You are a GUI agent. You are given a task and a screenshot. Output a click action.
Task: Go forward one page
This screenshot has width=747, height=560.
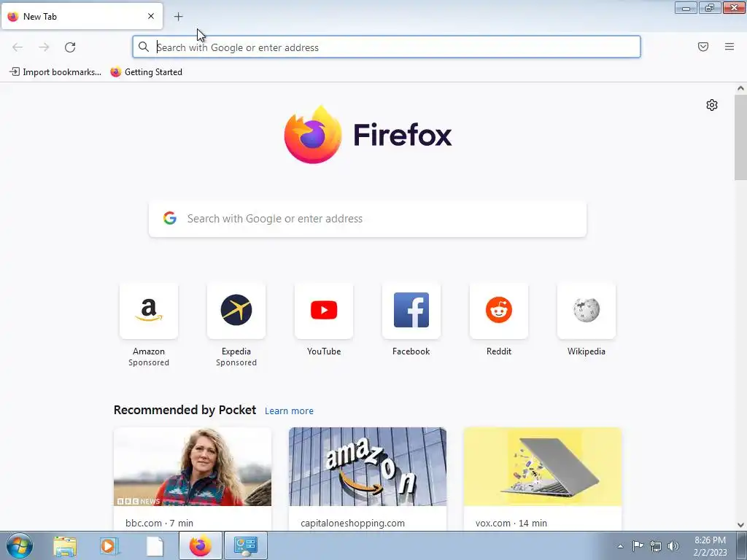[44, 47]
